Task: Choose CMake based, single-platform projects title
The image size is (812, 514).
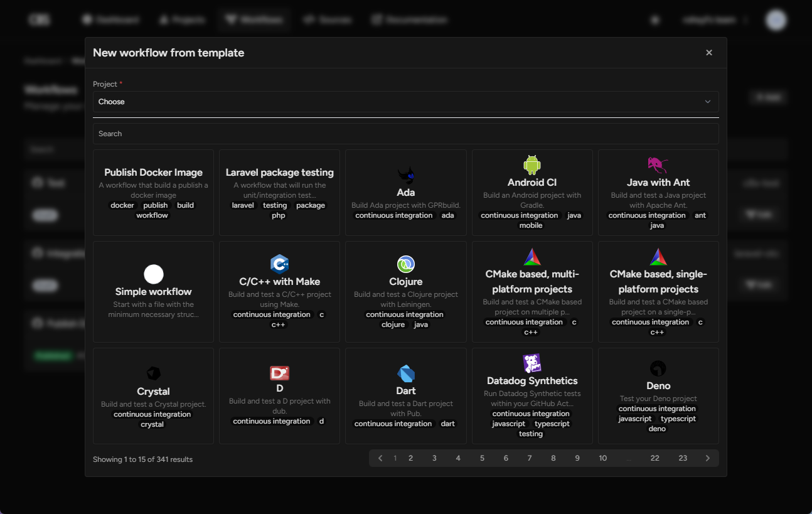Action: pos(658,282)
